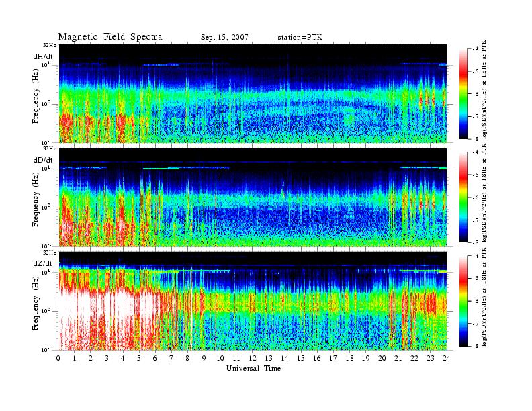Click the "dZ/dt" panel label
532x411 pixels.
(43, 263)
